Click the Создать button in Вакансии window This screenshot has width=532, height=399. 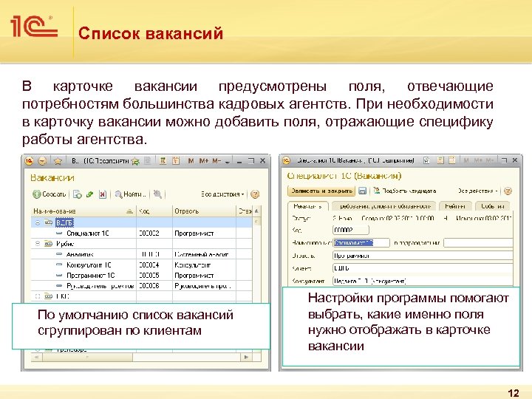coord(50,194)
